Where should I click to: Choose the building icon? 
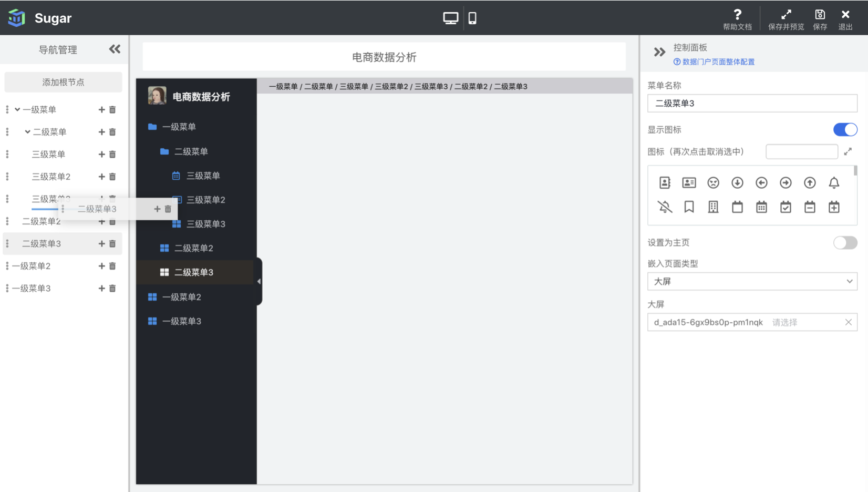point(713,207)
